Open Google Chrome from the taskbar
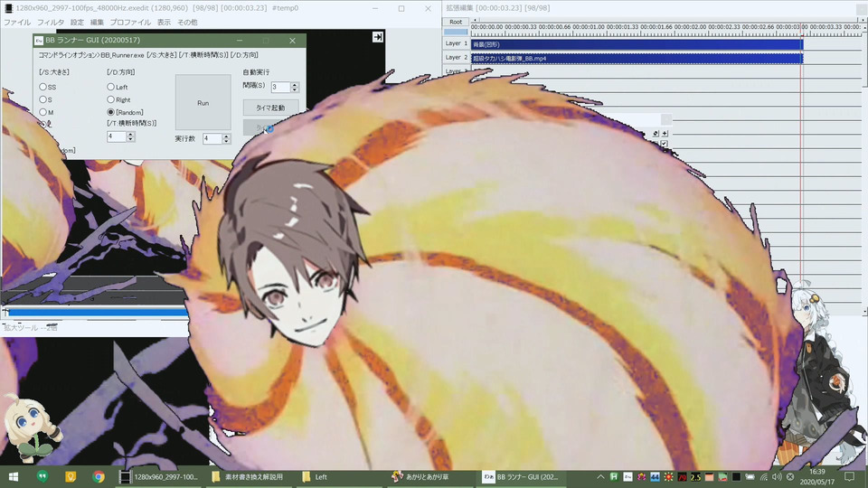The height and width of the screenshot is (488, 868). coord(99,476)
